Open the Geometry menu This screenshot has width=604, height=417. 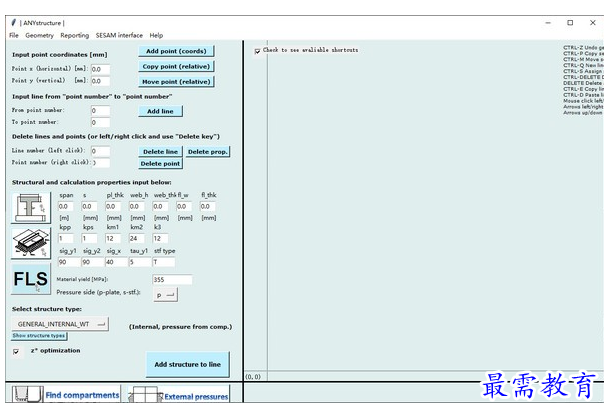39,35
